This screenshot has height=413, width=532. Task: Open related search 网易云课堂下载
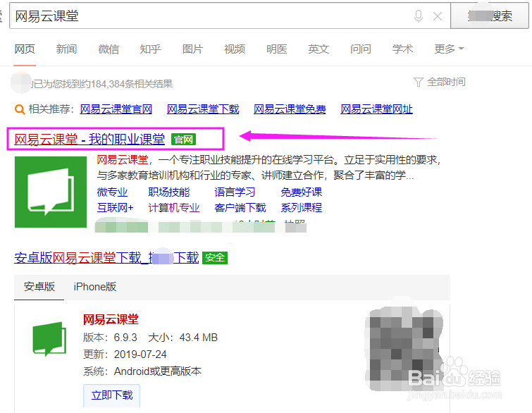click(203, 109)
